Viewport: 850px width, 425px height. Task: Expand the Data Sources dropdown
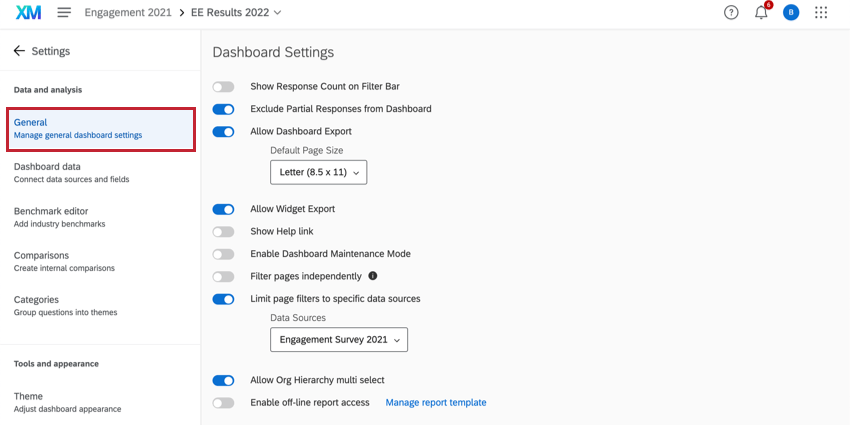coord(338,340)
